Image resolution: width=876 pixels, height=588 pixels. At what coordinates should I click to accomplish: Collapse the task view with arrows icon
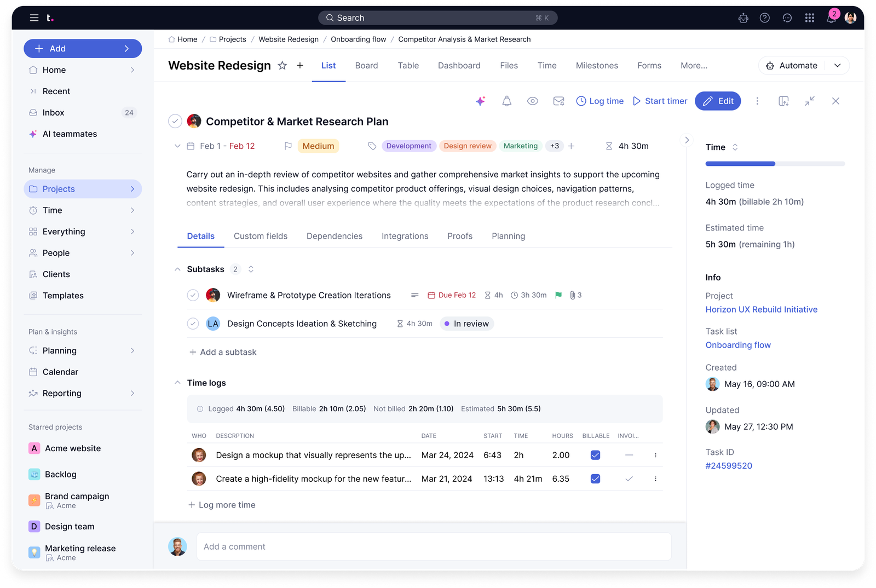(x=810, y=101)
